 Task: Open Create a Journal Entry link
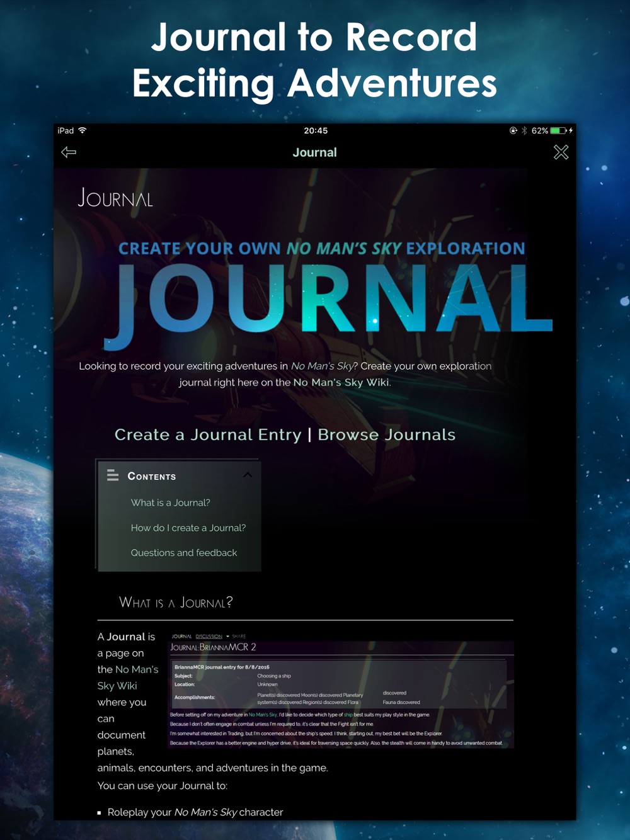pyautogui.click(x=208, y=434)
